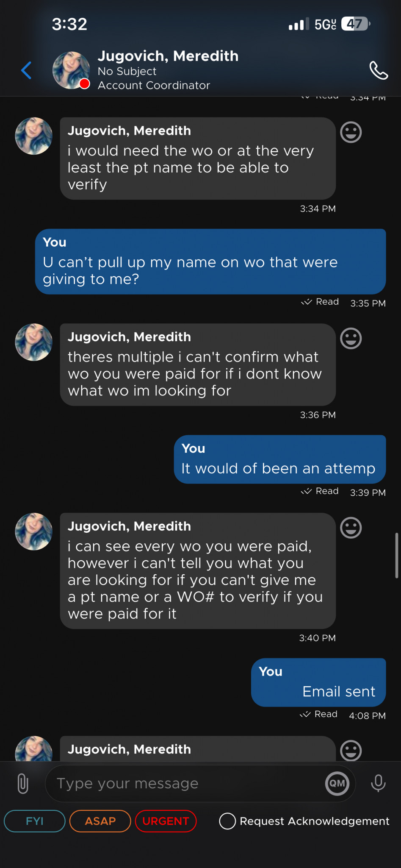Mark message priority as FYI
The width and height of the screenshot is (401, 868).
click(x=35, y=821)
